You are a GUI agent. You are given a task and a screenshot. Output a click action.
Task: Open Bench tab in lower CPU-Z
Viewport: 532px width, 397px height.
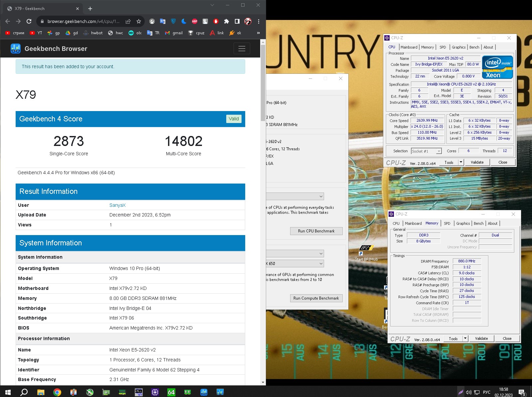click(x=479, y=223)
